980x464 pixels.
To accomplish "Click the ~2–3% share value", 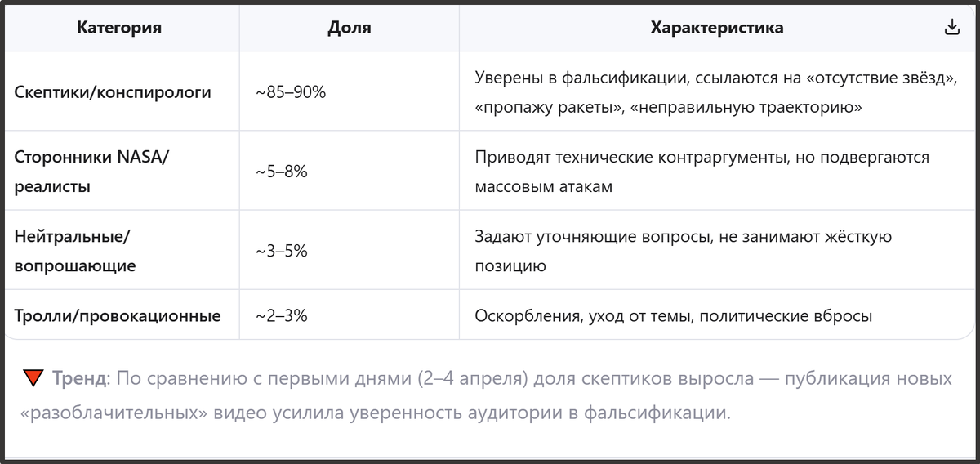I will (x=281, y=315).
